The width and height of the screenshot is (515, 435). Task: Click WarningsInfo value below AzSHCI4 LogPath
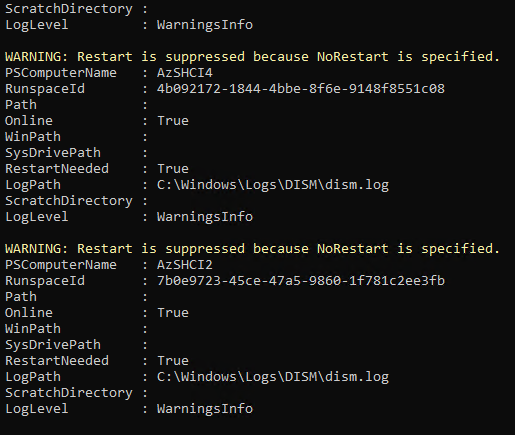click(x=205, y=217)
